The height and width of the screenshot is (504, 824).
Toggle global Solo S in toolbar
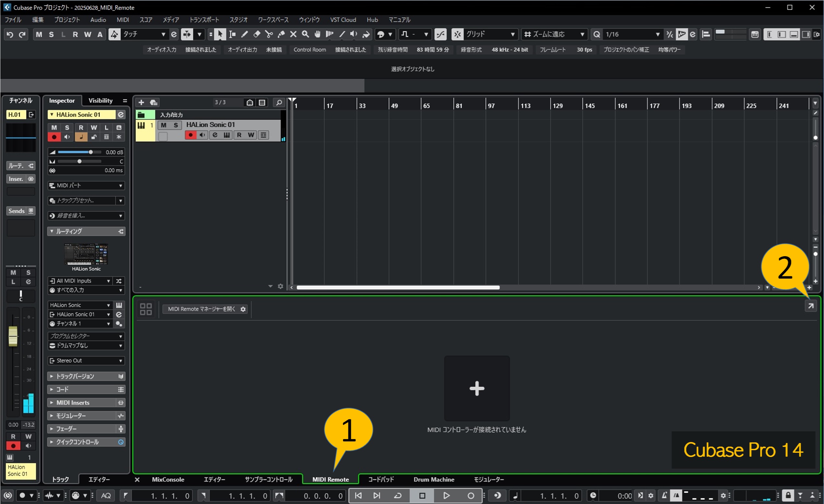51,34
